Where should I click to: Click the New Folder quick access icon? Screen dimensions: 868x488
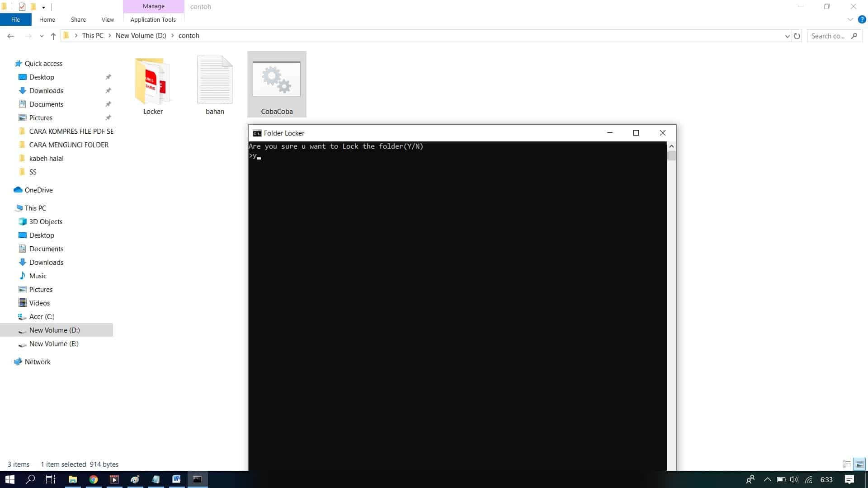(33, 6)
